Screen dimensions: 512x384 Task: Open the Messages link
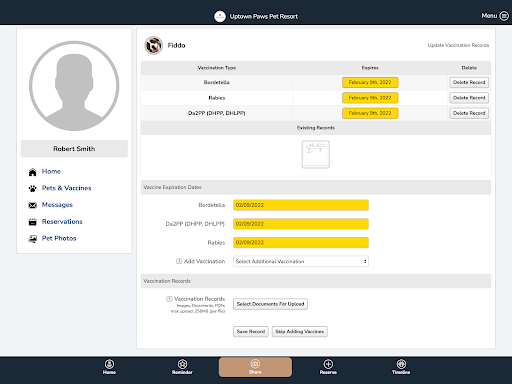tap(57, 205)
